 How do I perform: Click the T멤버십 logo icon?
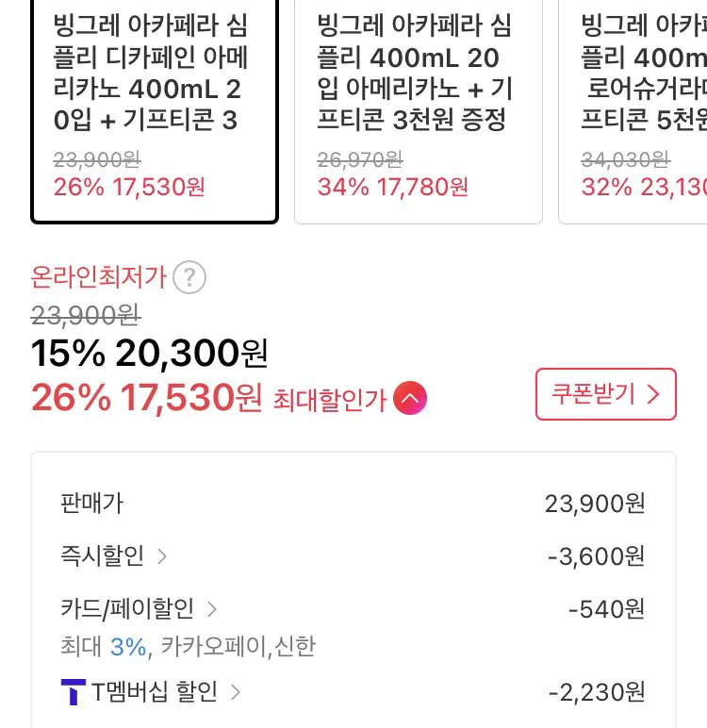click(x=73, y=693)
